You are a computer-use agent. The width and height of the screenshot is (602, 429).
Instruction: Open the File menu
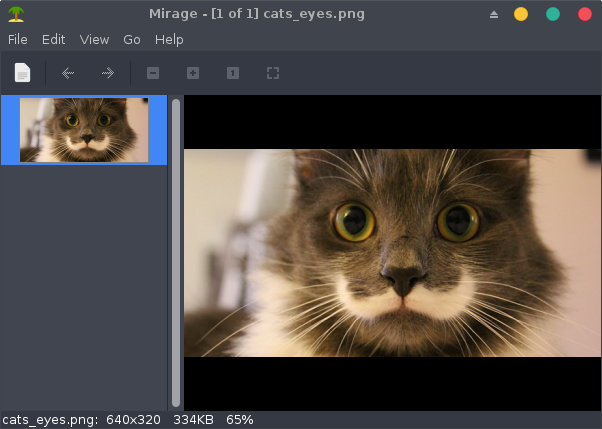pyautogui.click(x=18, y=40)
